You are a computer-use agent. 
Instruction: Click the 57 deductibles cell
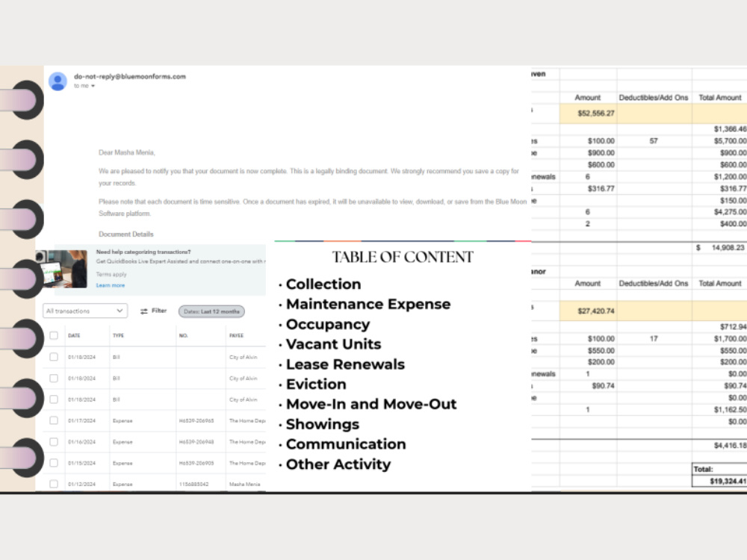pos(654,141)
